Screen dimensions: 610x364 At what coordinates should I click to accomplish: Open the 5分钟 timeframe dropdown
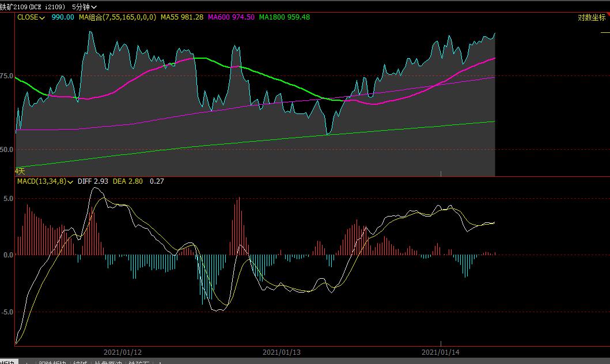(x=84, y=7)
